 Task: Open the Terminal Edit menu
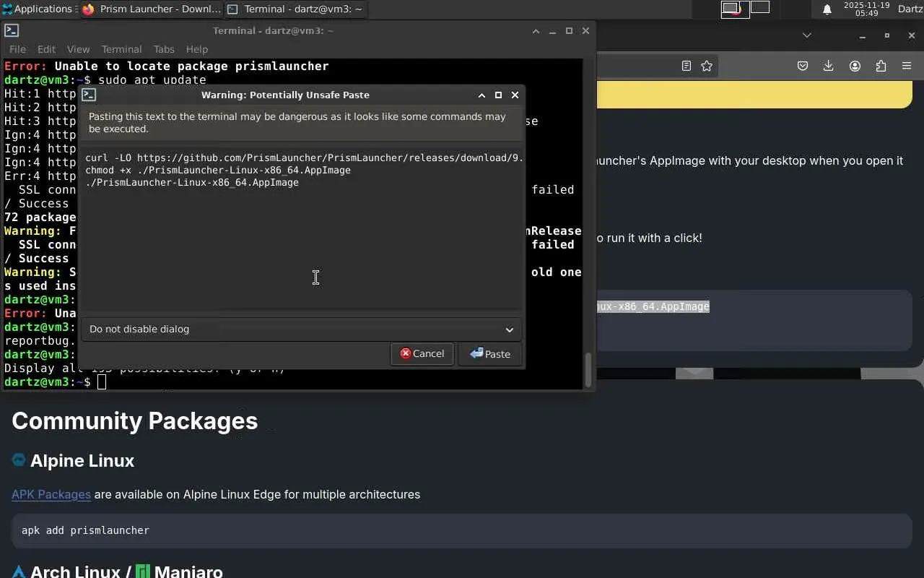(46, 49)
